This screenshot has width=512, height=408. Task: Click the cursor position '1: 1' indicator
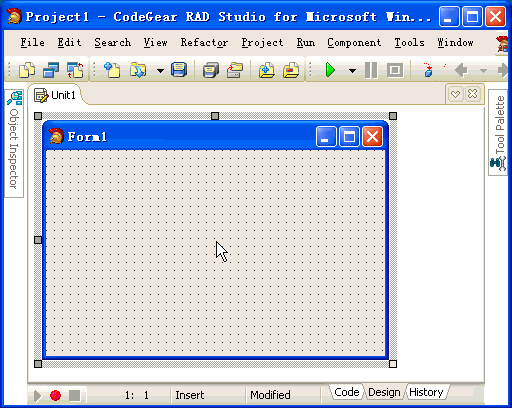click(137, 395)
